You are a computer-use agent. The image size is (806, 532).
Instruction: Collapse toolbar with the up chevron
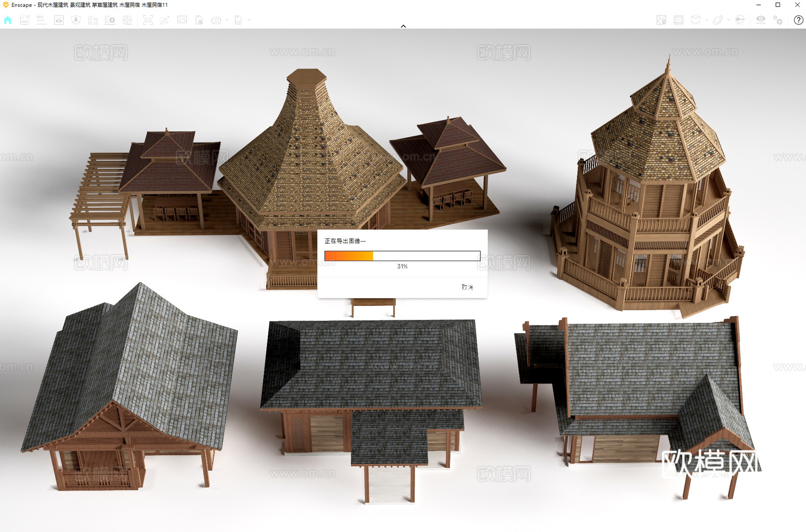click(403, 26)
